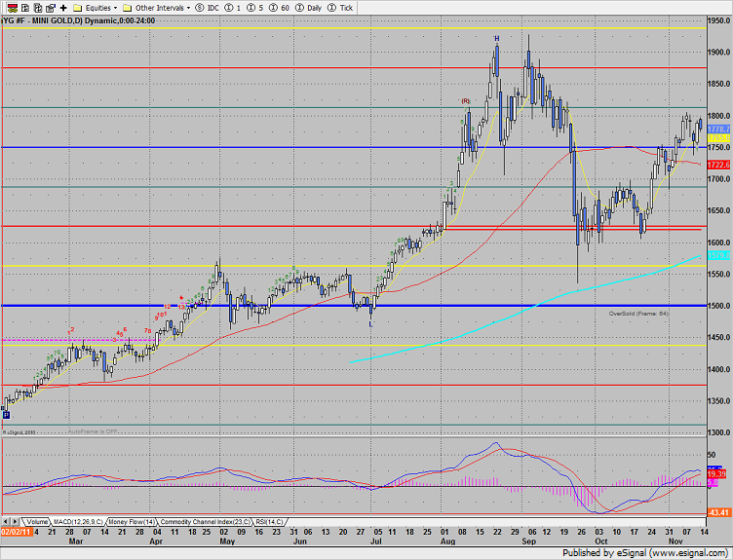The image size is (733, 560).
Task: Click the Nov month label on time axis
Action: [675, 541]
